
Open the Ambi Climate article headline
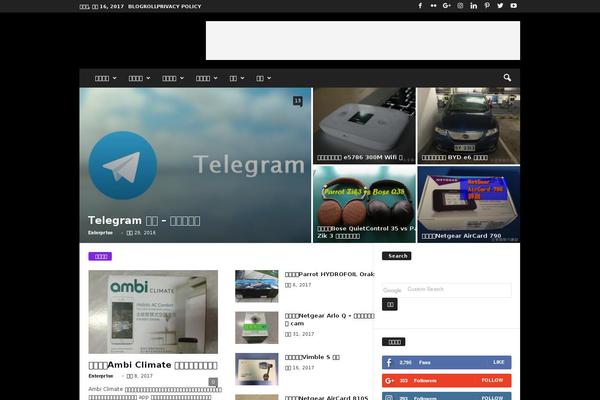pos(153,365)
